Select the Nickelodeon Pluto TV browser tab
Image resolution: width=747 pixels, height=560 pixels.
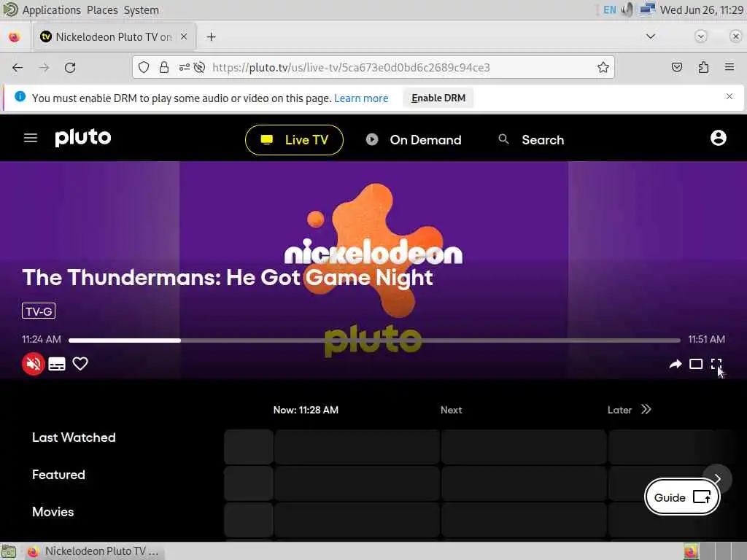(x=114, y=37)
